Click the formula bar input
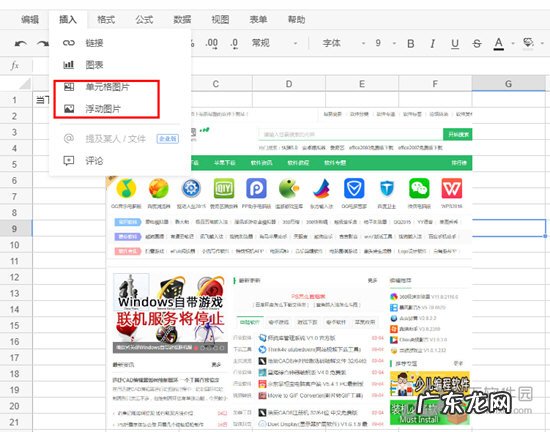Viewport: 550px width, 432px height. 291,65
